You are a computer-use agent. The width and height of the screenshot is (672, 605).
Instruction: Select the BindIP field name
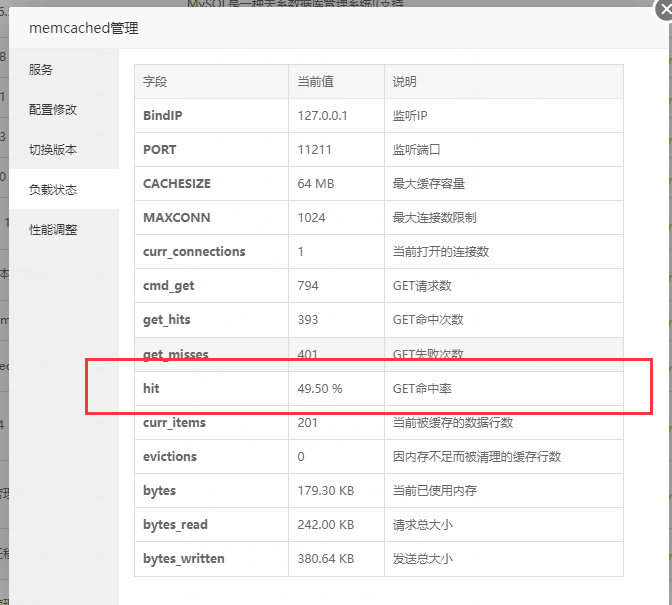(163, 116)
